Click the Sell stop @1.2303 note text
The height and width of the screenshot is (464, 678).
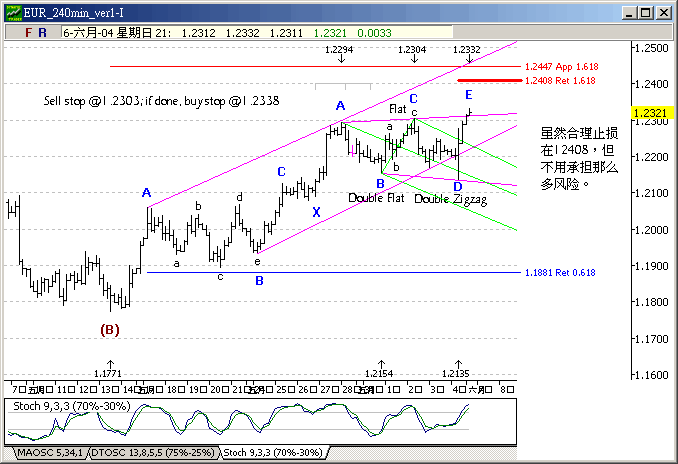(161, 101)
